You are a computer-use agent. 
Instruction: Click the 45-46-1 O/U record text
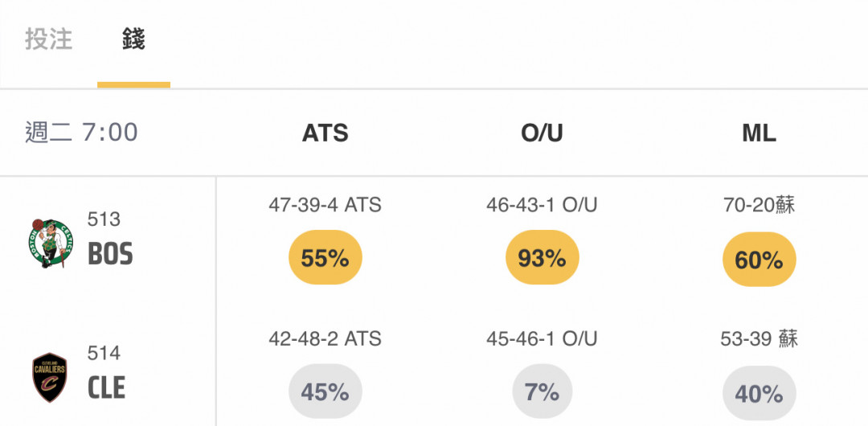[542, 338]
